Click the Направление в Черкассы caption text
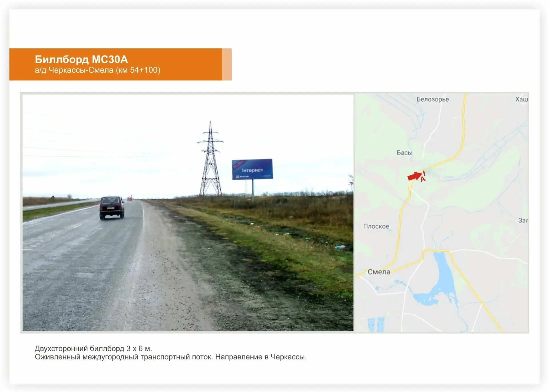 [x=261, y=357]
